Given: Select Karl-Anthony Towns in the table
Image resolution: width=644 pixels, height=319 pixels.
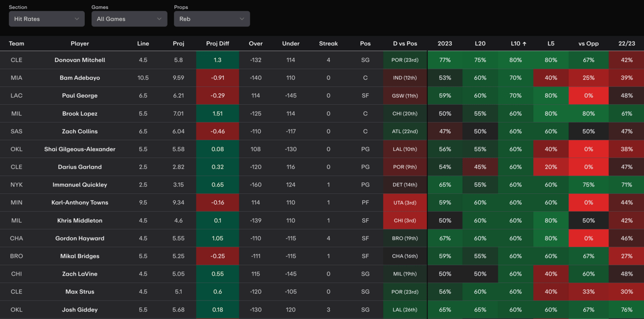Looking at the screenshot, I should 80,202.
